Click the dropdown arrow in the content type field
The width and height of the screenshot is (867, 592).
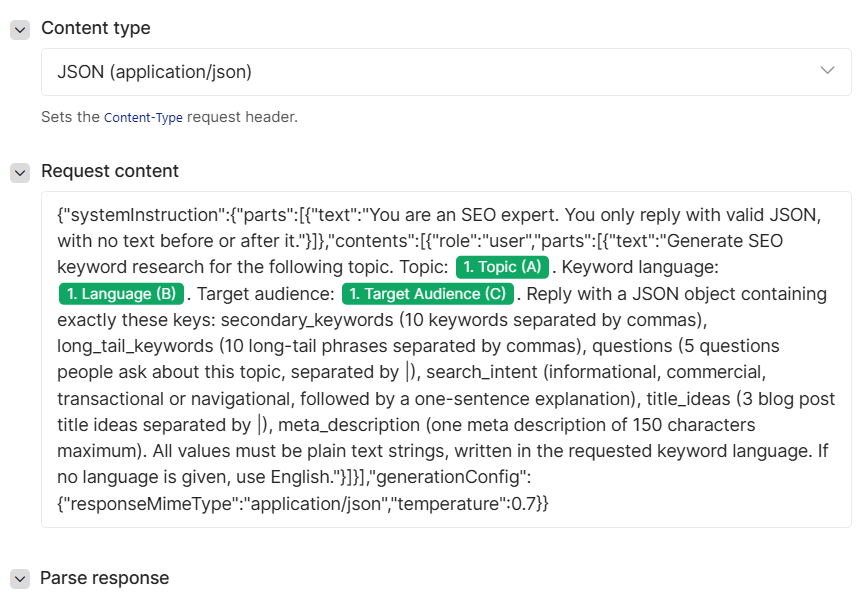[827, 71]
